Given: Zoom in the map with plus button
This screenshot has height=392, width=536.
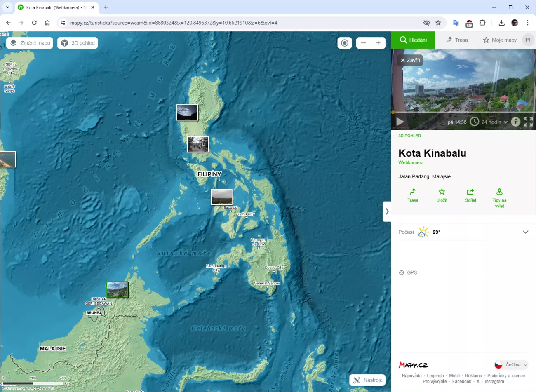Looking at the screenshot, I should [x=378, y=43].
